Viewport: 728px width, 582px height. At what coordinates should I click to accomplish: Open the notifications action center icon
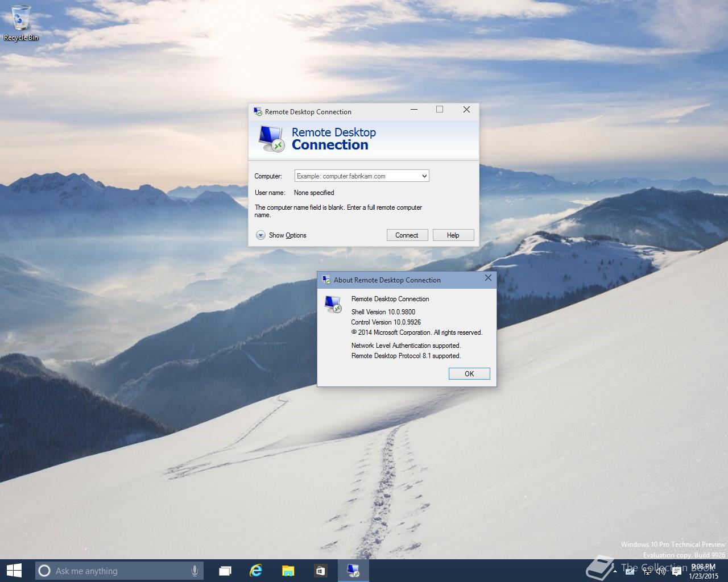click(677, 571)
